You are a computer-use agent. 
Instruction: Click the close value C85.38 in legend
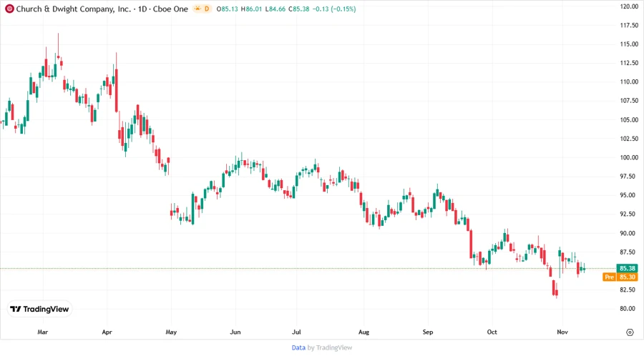[299, 9]
